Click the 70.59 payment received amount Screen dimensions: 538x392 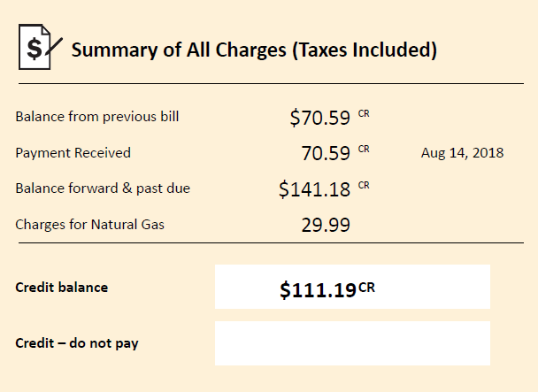coord(326,153)
